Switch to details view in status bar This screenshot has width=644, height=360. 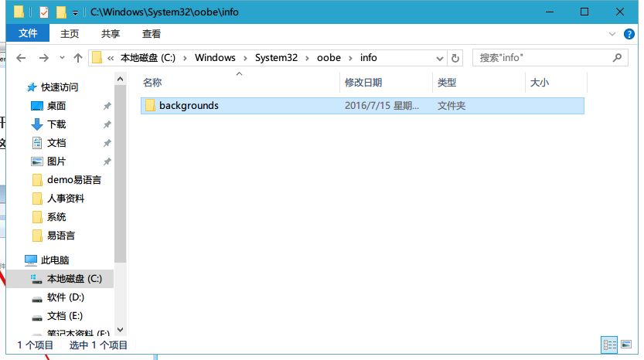pos(609,345)
